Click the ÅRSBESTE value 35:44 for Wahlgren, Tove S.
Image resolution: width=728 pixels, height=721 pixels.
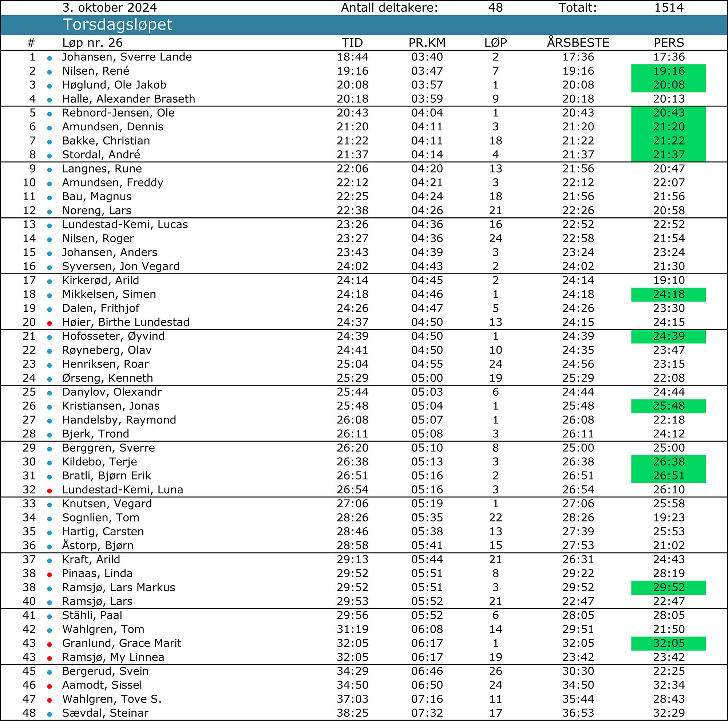click(578, 699)
